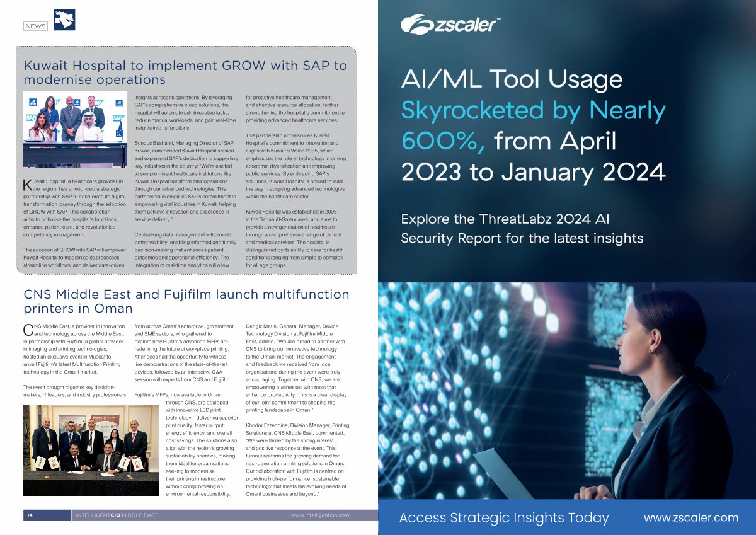Visit the www.intelligentcio.com footer link
Screen dimensions: 756x535
click(319, 515)
